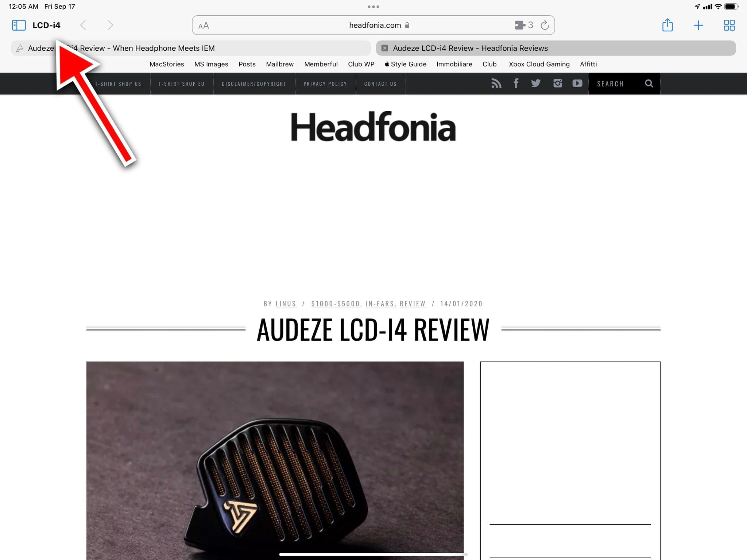Click the YouTube channel icon
The height and width of the screenshot is (560, 747).
click(578, 83)
